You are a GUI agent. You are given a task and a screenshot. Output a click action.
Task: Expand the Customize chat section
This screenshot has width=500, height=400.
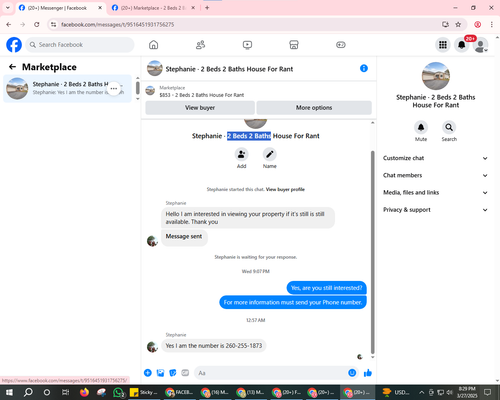coord(435,158)
